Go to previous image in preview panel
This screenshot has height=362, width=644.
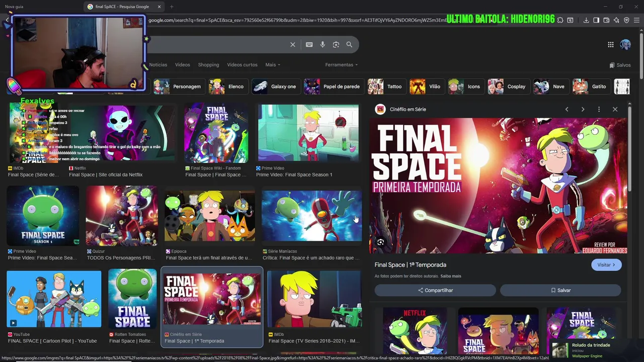click(x=567, y=109)
